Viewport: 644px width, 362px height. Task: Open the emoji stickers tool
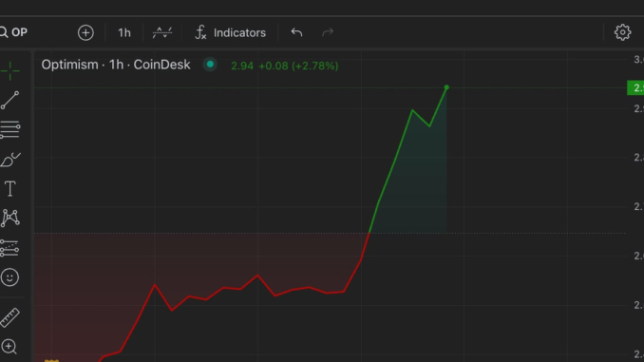9,277
